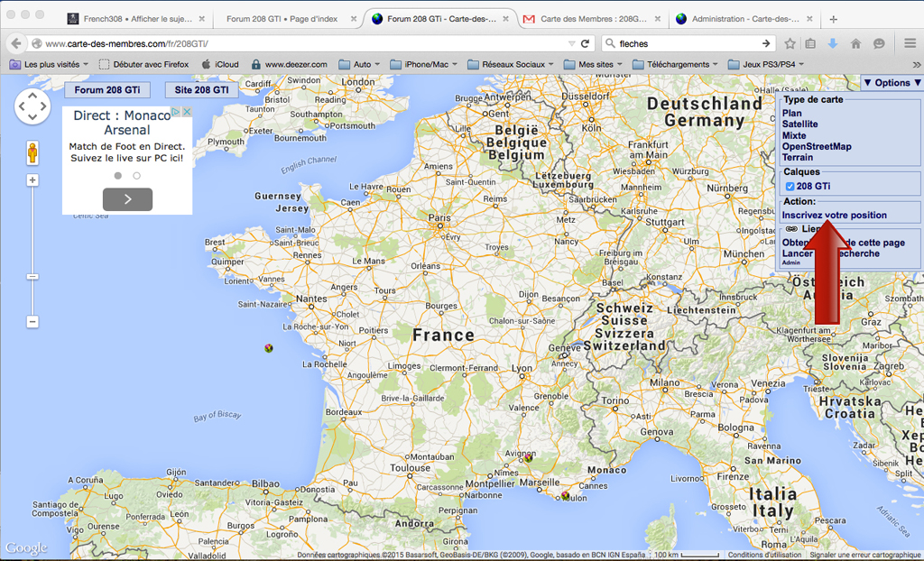Switch to the French308 tab
Screen dimensions: 924x561
(x=137, y=19)
